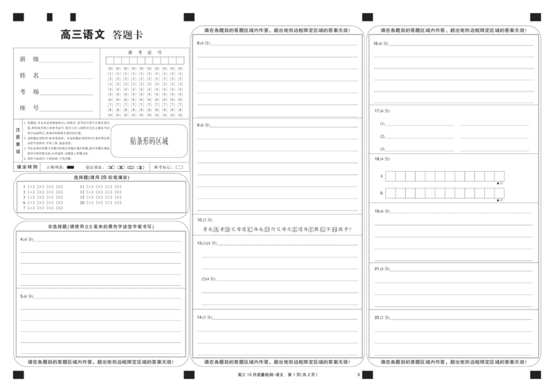
Task: Click the square marker at the top-right corner
Action: [x=534, y=15]
